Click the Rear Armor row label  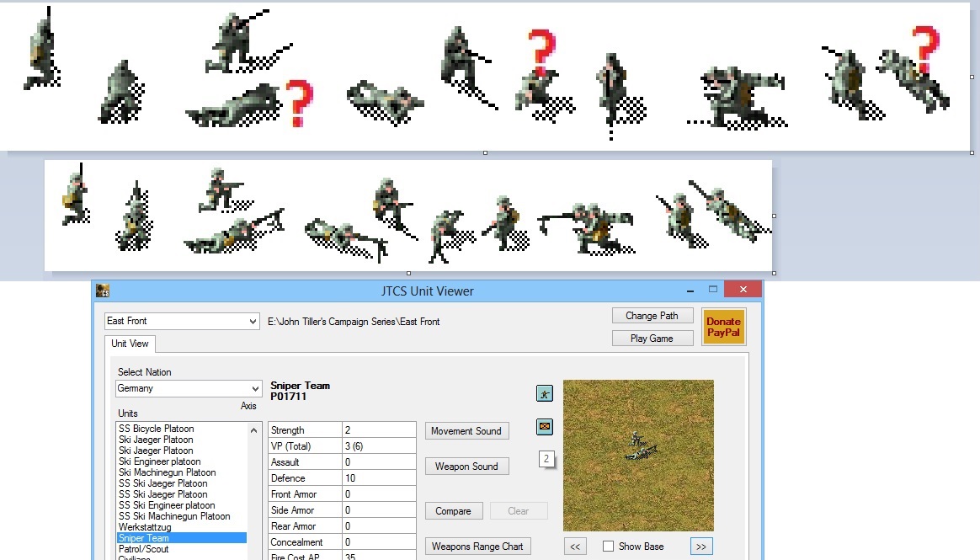pos(305,526)
